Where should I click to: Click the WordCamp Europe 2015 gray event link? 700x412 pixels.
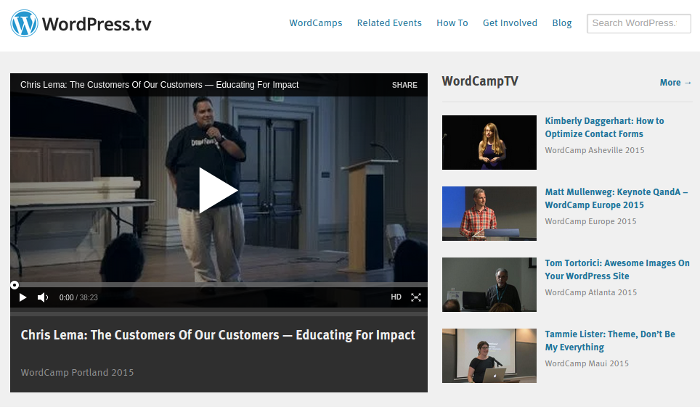pos(590,221)
